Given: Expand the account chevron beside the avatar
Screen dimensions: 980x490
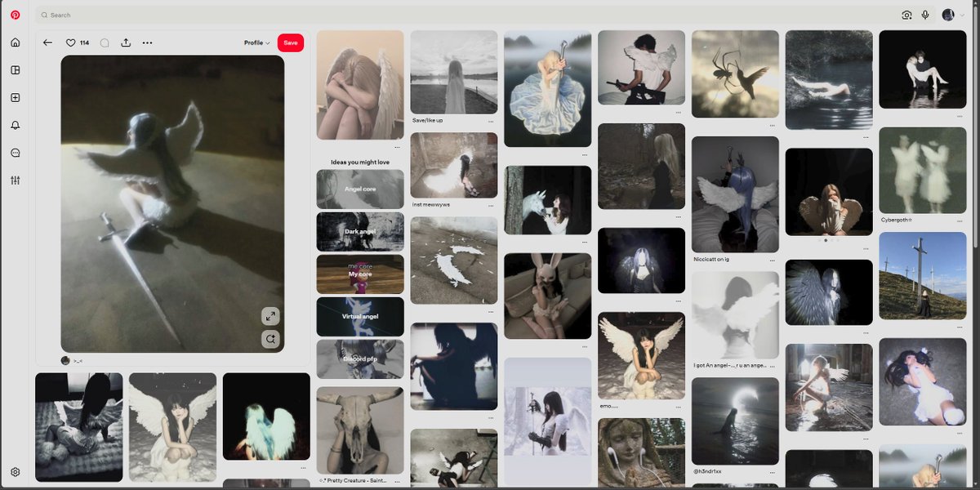Looking at the screenshot, I should tap(961, 15).
